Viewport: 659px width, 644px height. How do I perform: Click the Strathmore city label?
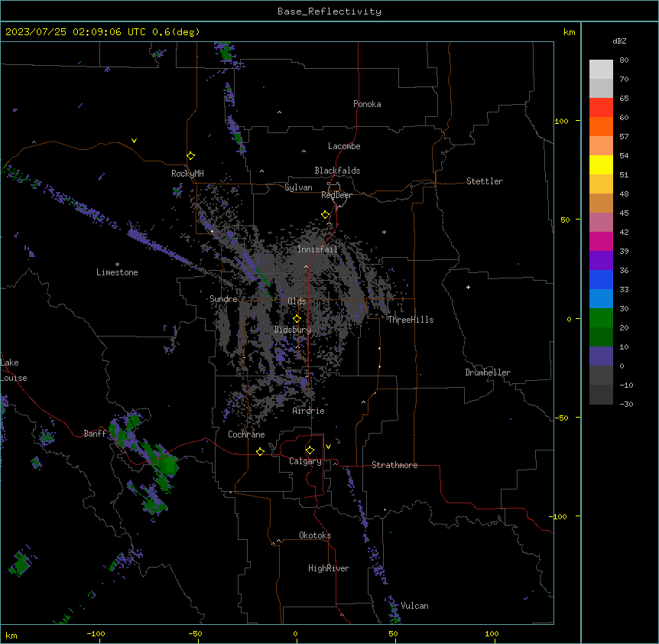[x=394, y=465]
